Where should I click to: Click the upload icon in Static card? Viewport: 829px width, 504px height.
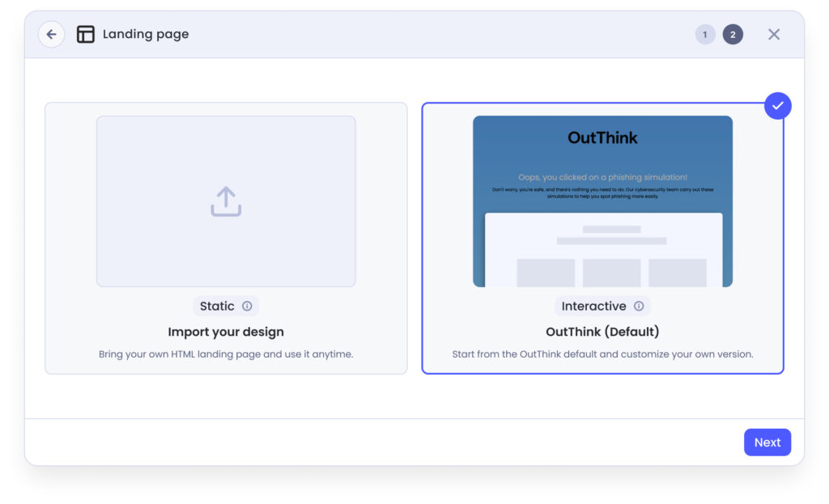pos(227,201)
